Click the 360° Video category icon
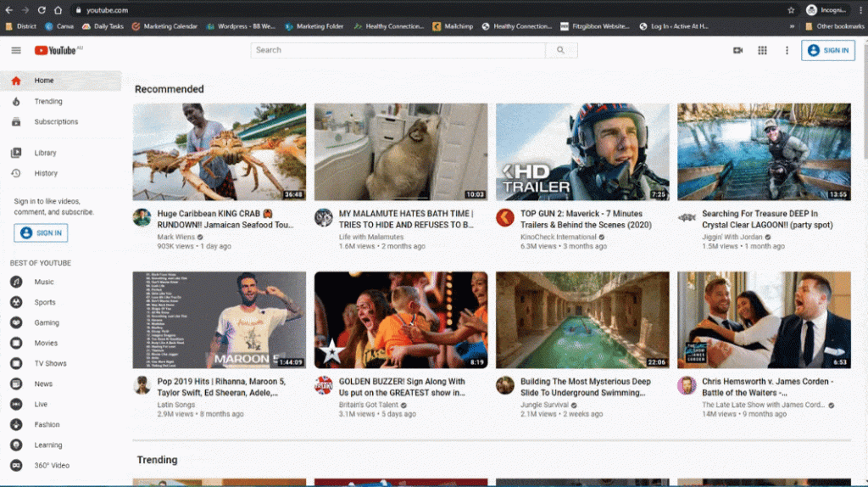This screenshot has height=487, width=868. [16, 466]
